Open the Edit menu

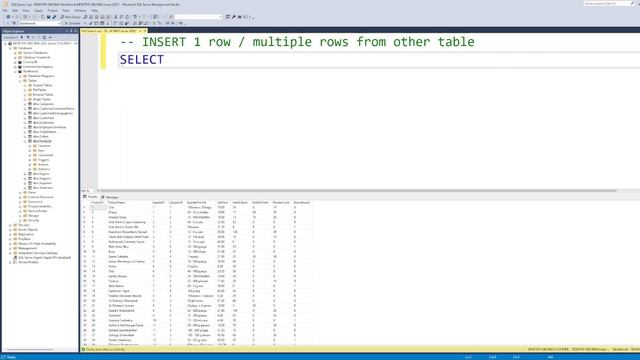(15, 11)
